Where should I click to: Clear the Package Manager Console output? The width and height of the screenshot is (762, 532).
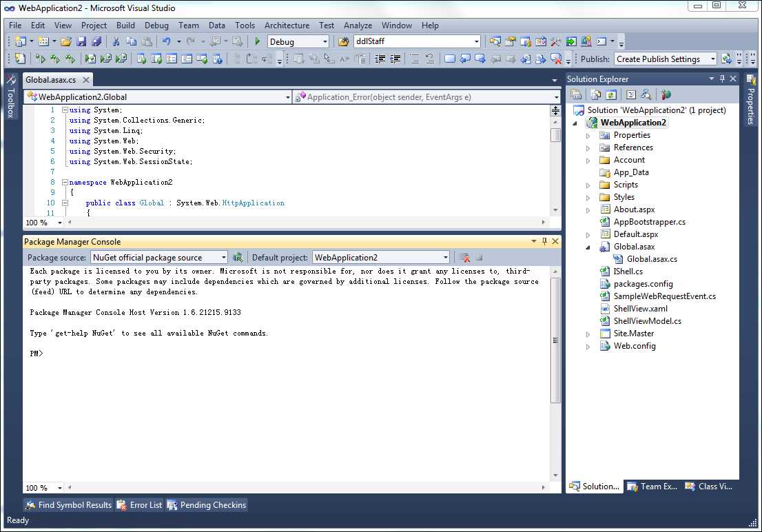(x=464, y=257)
